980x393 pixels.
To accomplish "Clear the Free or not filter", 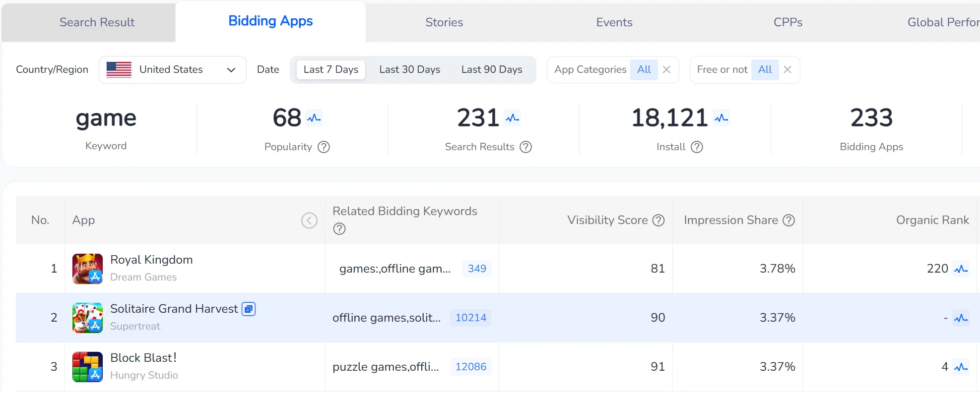I will tap(787, 70).
